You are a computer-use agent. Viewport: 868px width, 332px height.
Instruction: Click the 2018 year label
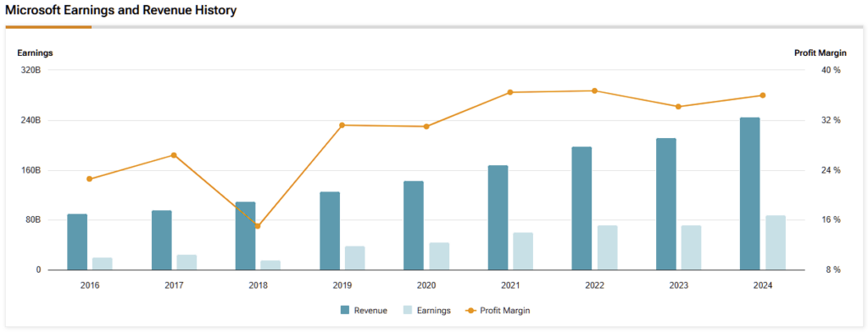(258, 286)
